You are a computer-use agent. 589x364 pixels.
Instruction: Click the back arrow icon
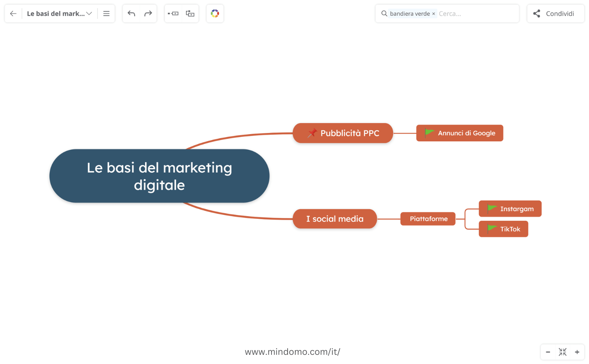[x=13, y=14]
